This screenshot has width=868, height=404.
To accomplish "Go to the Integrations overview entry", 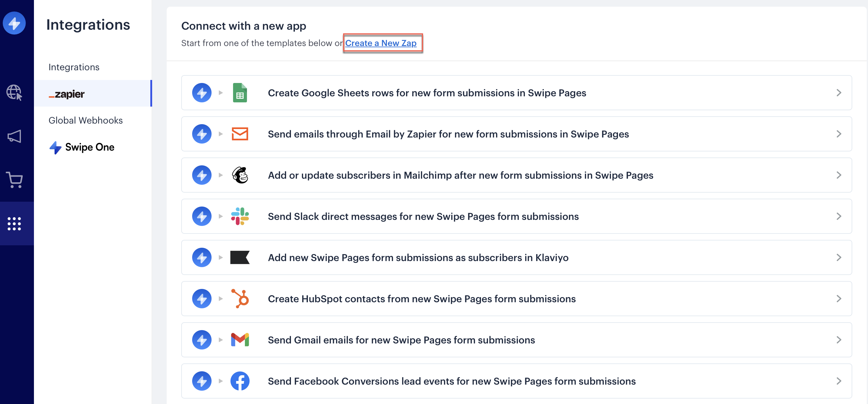I will pos(74,67).
